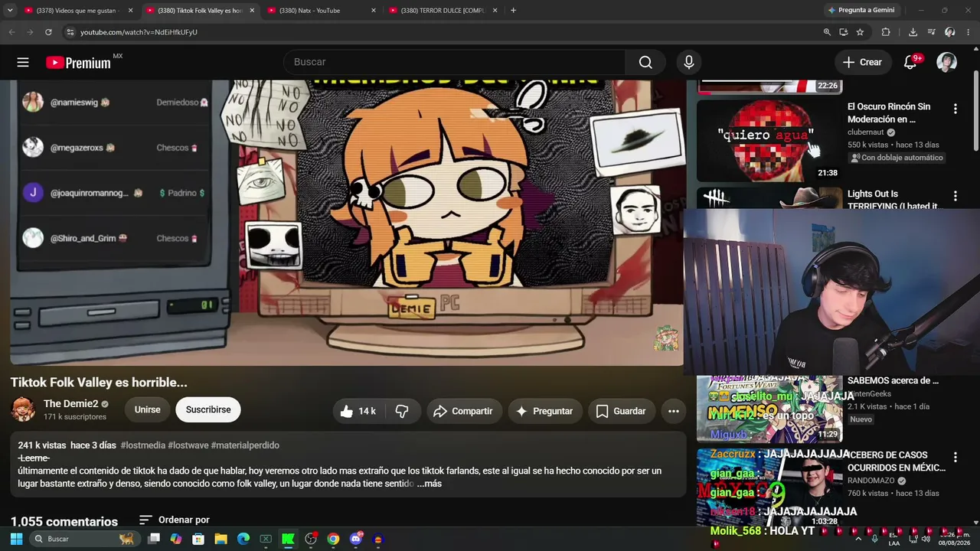Open Microsoft Edge from the taskbar
The width and height of the screenshot is (980, 551).
tap(243, 539)
